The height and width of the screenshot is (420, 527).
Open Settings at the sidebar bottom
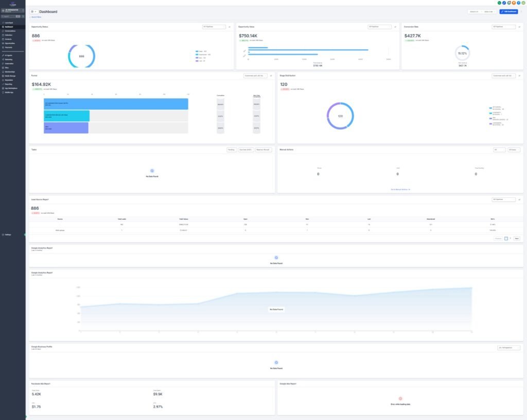point(8,234)
